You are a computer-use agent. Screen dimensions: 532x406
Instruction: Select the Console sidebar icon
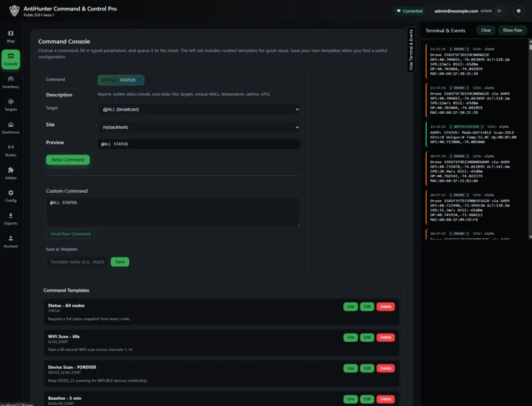click(x=11, y=59)
